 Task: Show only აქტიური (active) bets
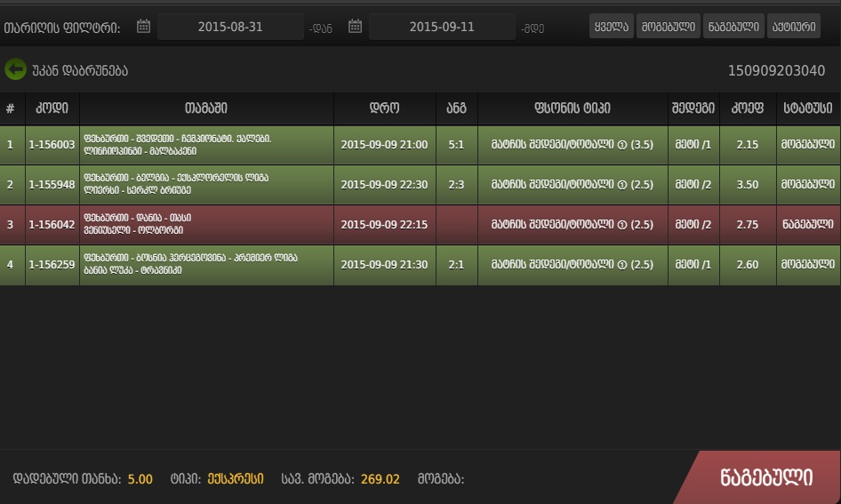(794, 27)
